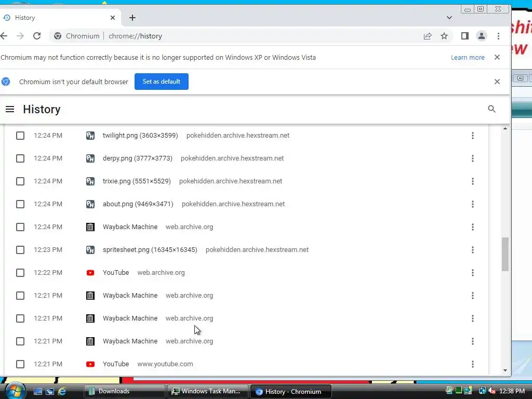Click the scrollbar down arrow

(505, 370)
